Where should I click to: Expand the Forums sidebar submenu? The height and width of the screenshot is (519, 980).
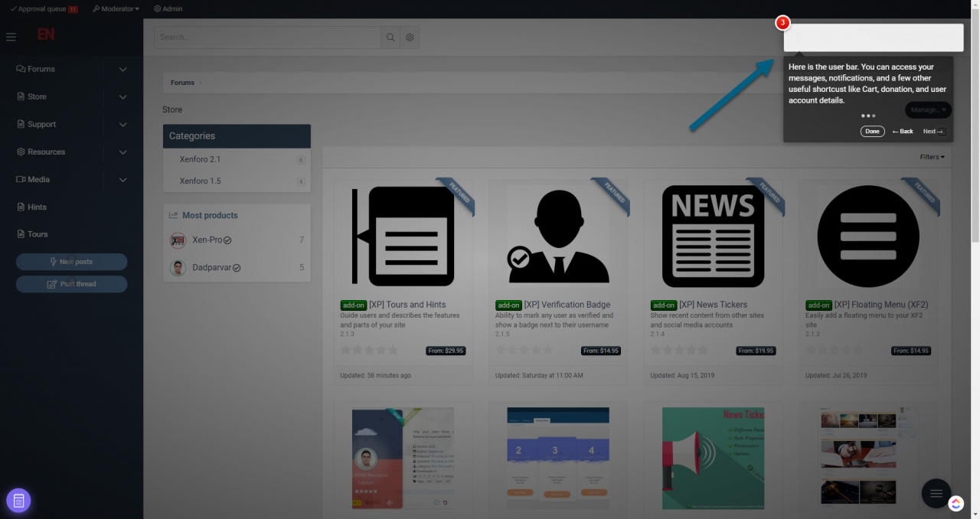[123, 69]
